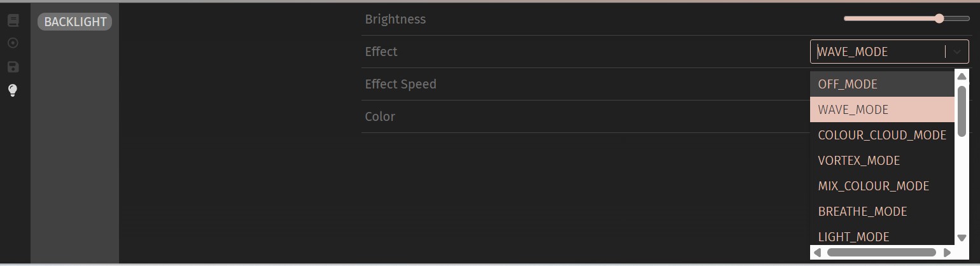Open the Save and Load disk icon

(x=13, y=67)
